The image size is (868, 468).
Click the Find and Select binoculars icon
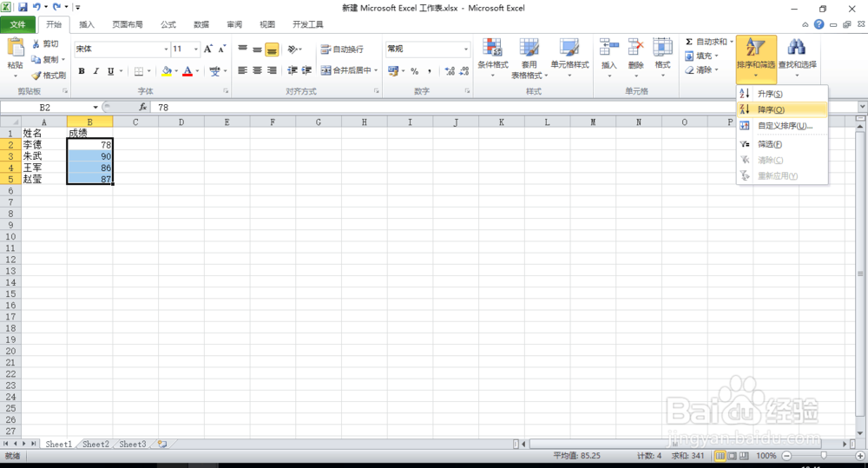[797, 48]
